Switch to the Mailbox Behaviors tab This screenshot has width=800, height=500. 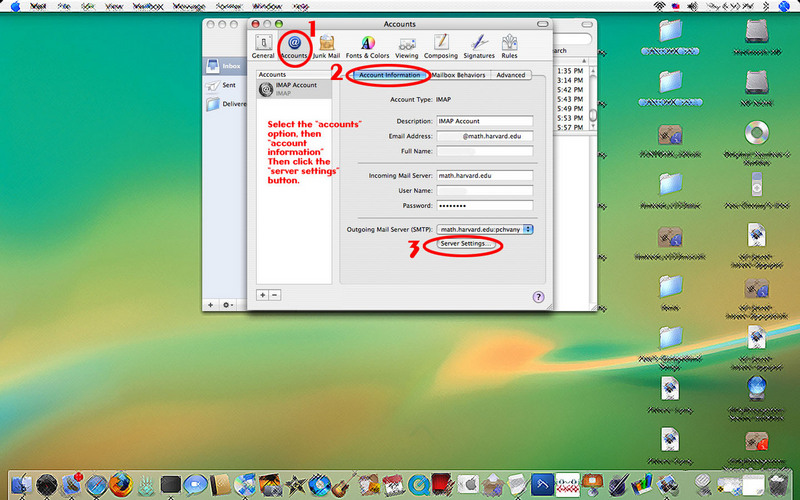(458, 75)
